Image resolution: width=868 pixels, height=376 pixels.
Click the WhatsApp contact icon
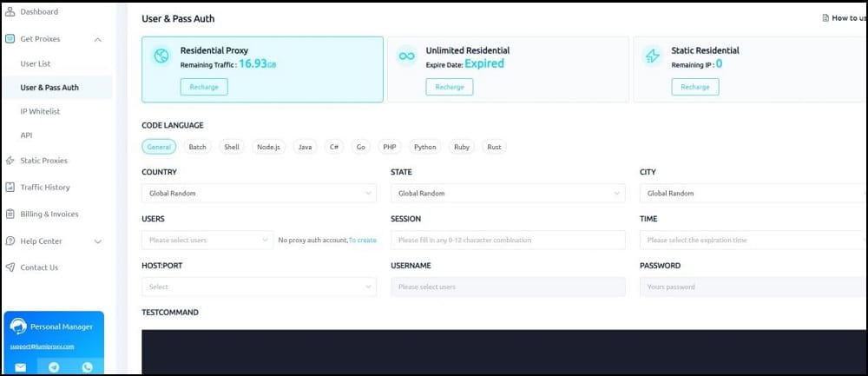(87, 366)
